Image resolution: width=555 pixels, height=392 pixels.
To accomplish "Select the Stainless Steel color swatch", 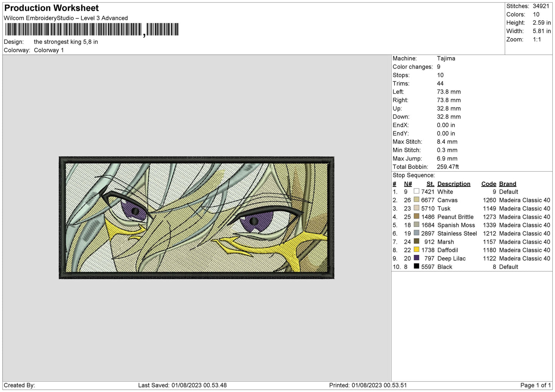I will click(x=416, y=233).
